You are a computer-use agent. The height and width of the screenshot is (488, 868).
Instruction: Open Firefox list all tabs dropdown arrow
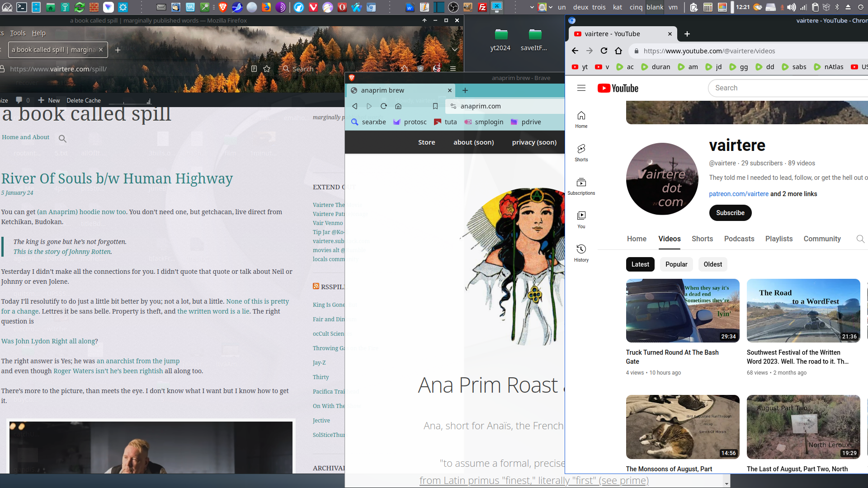tap(455, 50)
